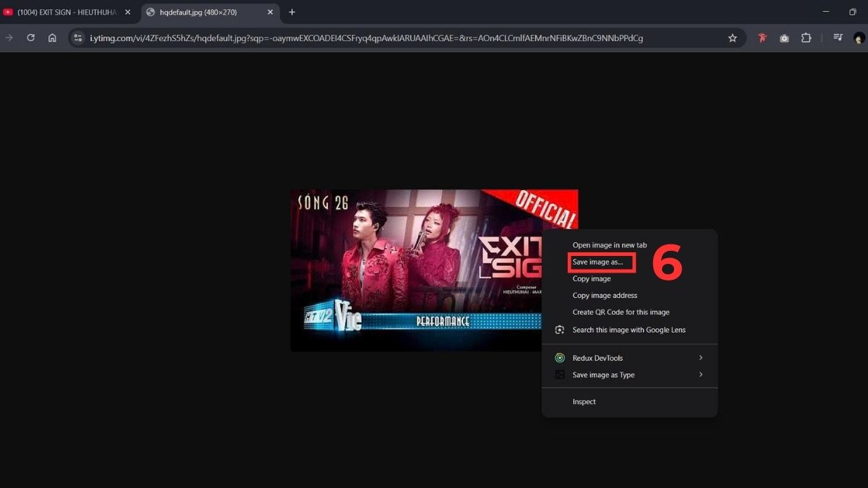The image size is (868, 488).
Task: Open the Save image as Type entry
Action: [x=629, y=374]
